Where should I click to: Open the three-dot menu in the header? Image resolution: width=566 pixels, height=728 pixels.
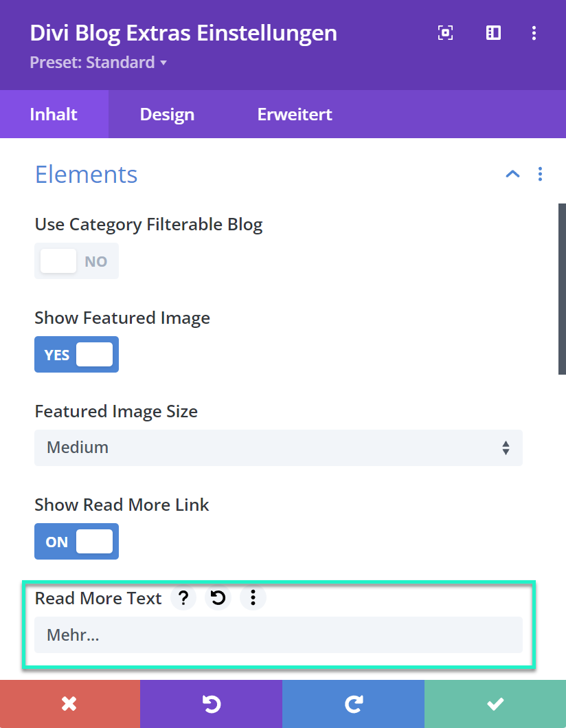(534, 33)
